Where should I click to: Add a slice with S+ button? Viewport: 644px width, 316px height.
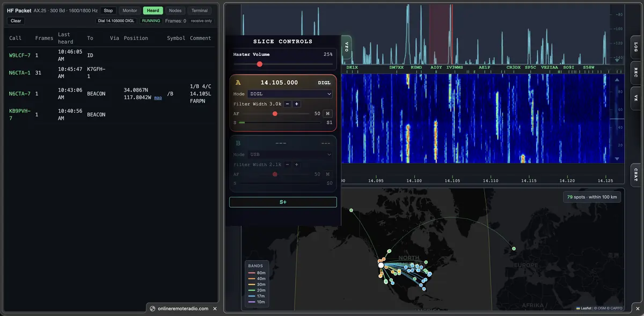coord(283,202)
